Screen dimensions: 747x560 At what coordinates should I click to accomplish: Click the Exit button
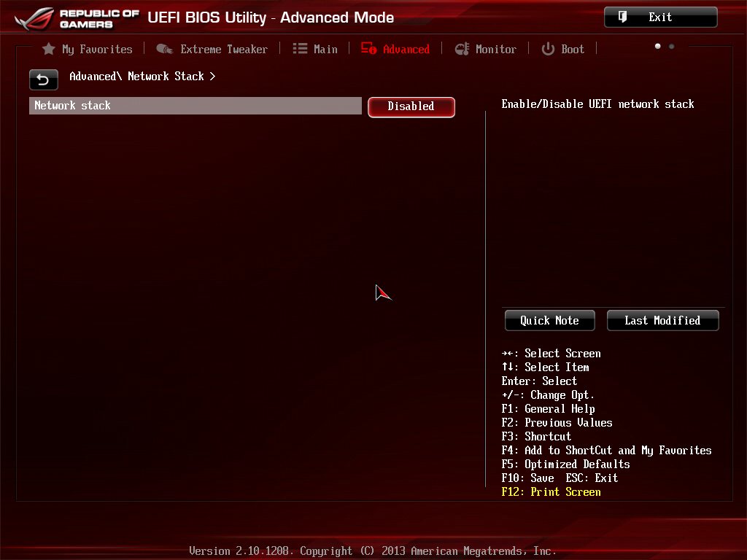click(660, 17)
